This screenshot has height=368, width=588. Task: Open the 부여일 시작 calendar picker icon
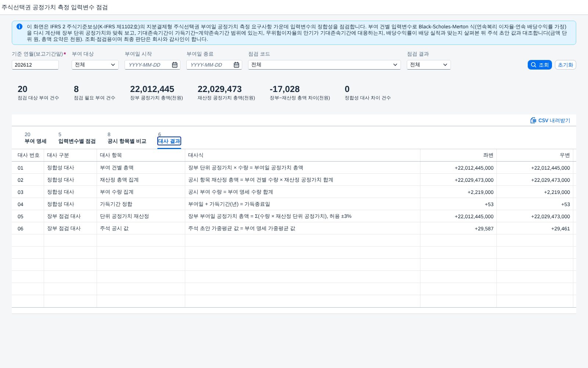pos(175,65)
